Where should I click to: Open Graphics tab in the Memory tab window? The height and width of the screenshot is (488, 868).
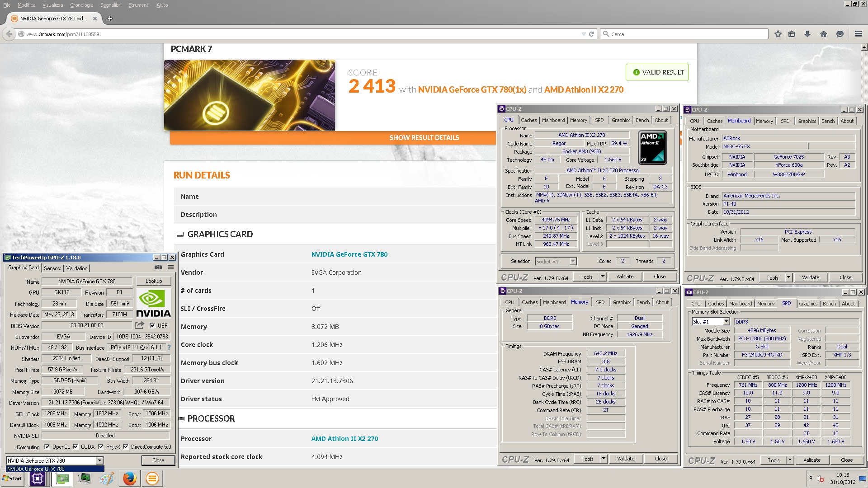pyautogui.click(x=622, y=302)
